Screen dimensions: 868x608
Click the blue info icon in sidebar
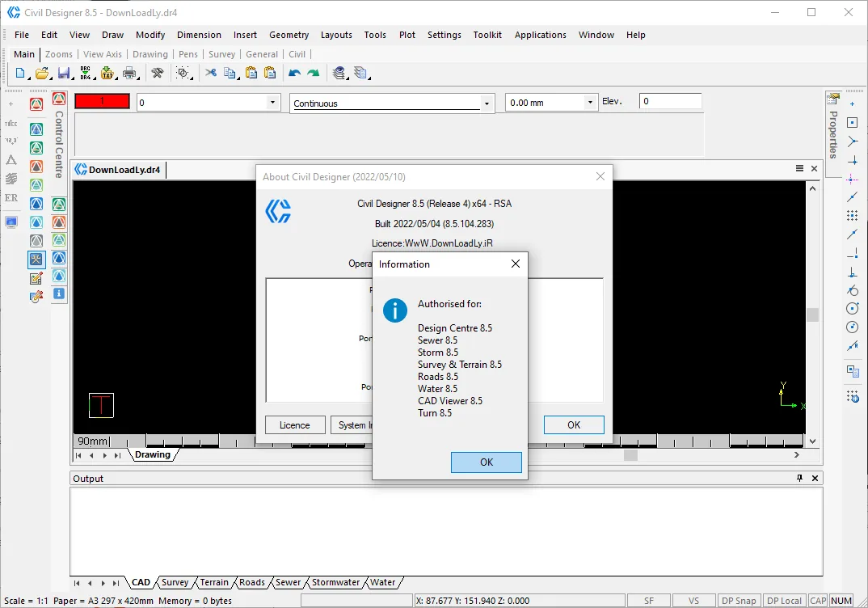click(x=59, y=293)
